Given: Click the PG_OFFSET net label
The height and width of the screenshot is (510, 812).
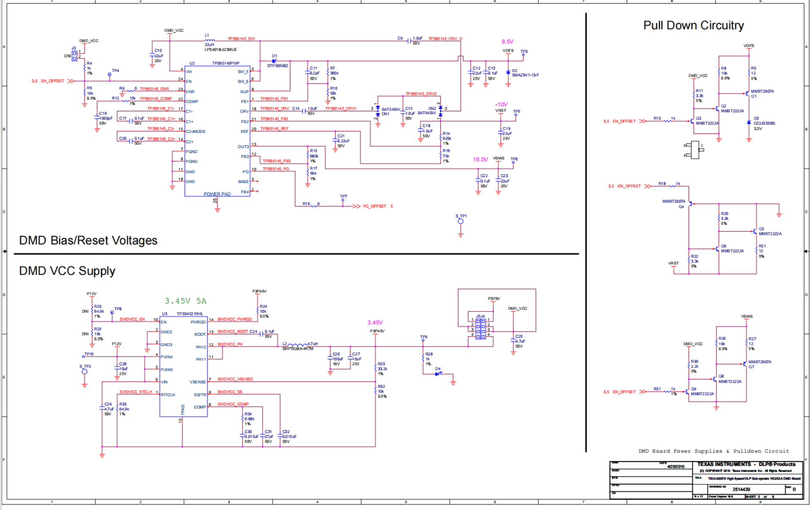Looking at the screenshot, I should click(374, 206).
